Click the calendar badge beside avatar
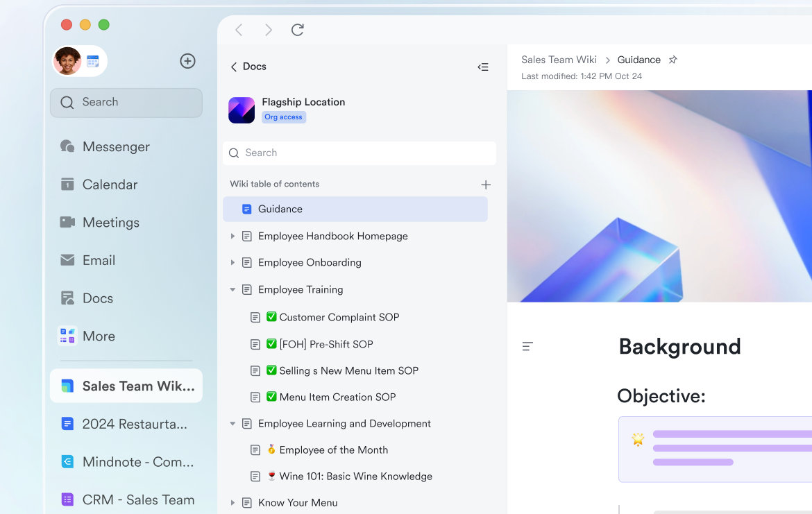 [93, 62]
